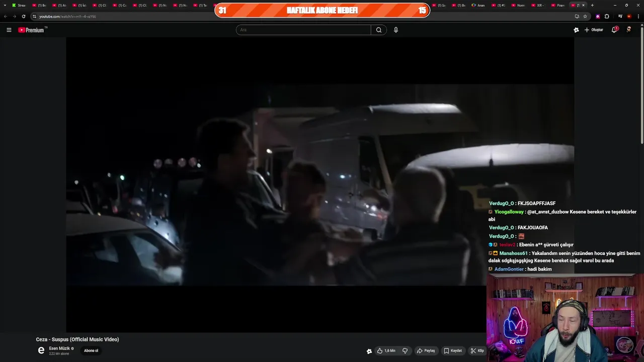Open the account avatar menu

(629, 30)
